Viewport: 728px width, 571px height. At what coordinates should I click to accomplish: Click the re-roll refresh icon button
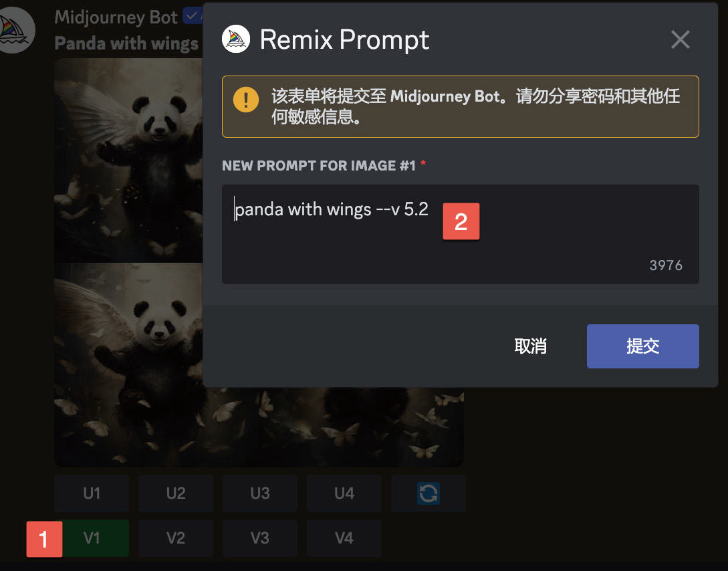click(428, 493)
